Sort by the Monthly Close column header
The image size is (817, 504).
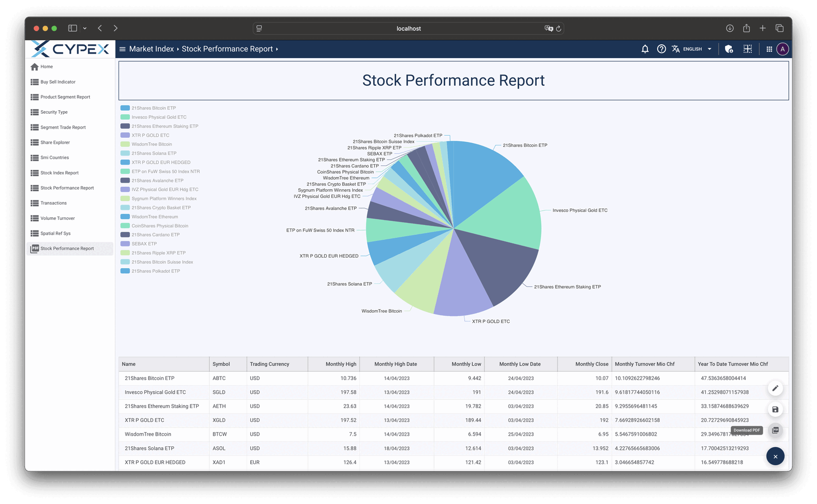tap(585, 364)
